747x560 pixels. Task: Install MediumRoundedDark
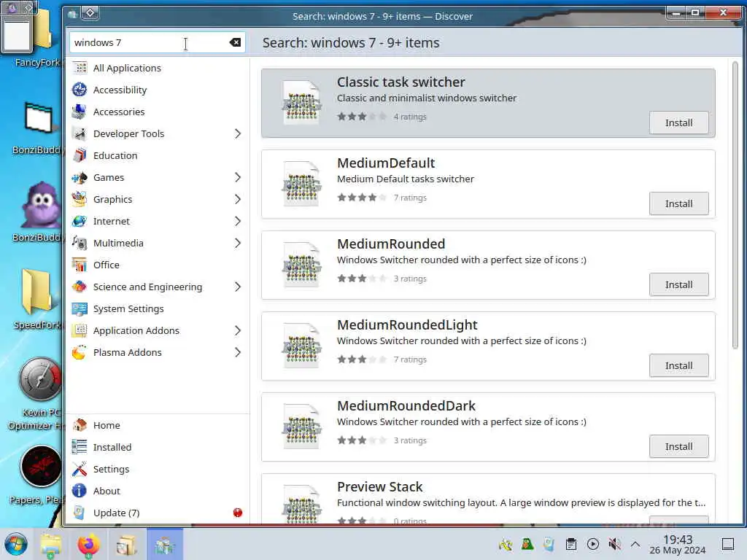(678, 447)
